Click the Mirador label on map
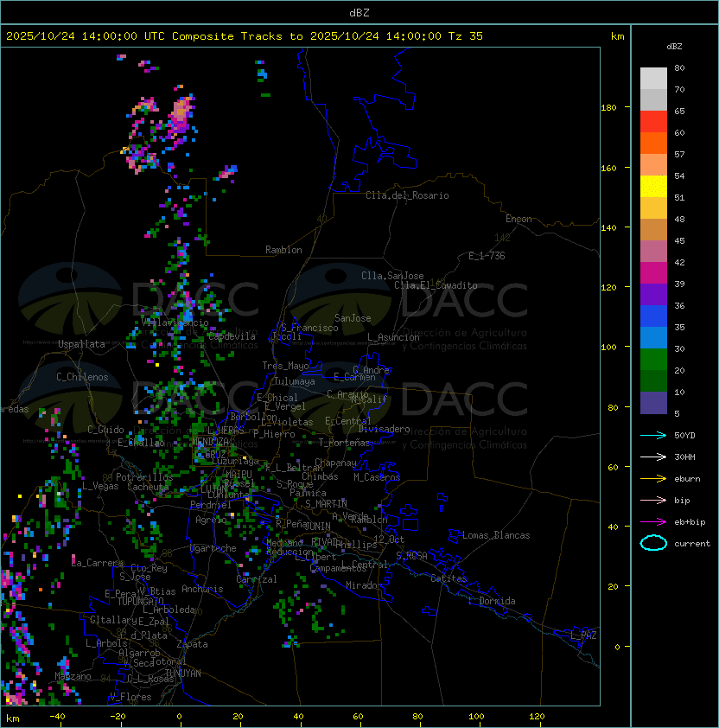This screenshot has width=719, height=728. (x=365, y=585)
